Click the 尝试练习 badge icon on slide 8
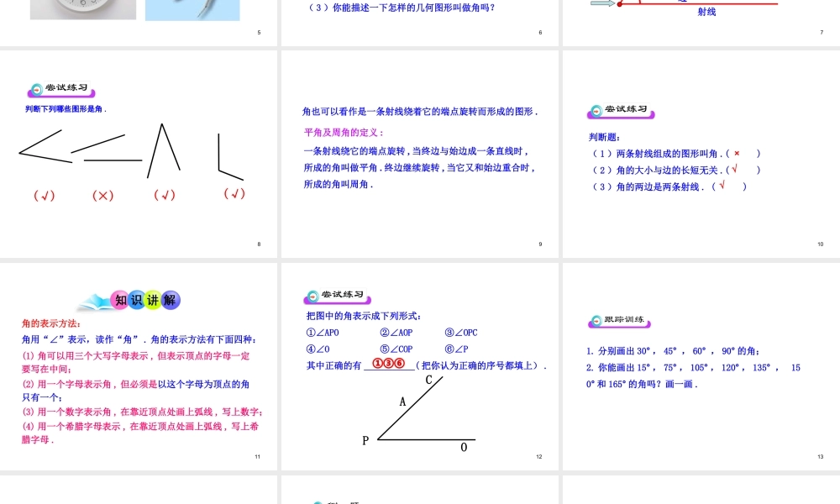840x504 pixels. coord(38,88)
